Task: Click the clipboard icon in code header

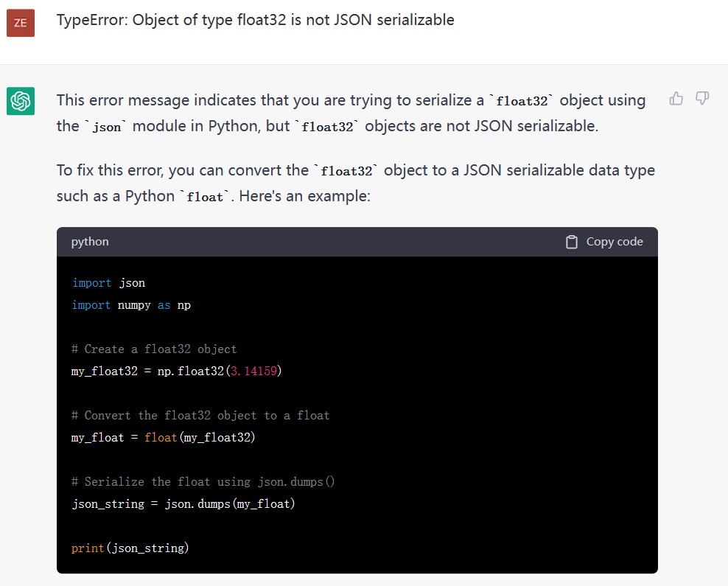Action: (572, 242)
